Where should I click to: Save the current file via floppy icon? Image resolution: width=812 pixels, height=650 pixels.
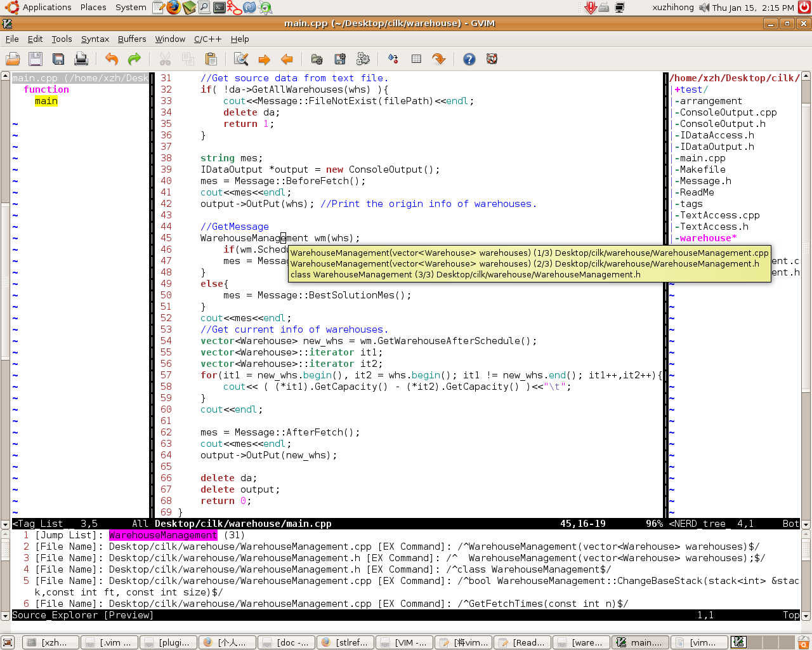click(x=36, y=59)
